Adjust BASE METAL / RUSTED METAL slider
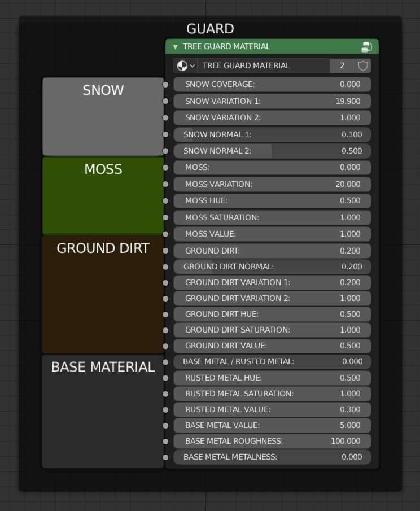Viewport: 420px width, 511px height. pos(272,362)
